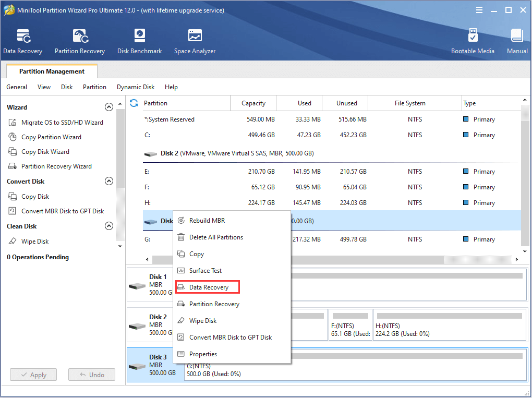
Task: Select the C: partition row
Action: pyautogui.click(x=332, y=135)
